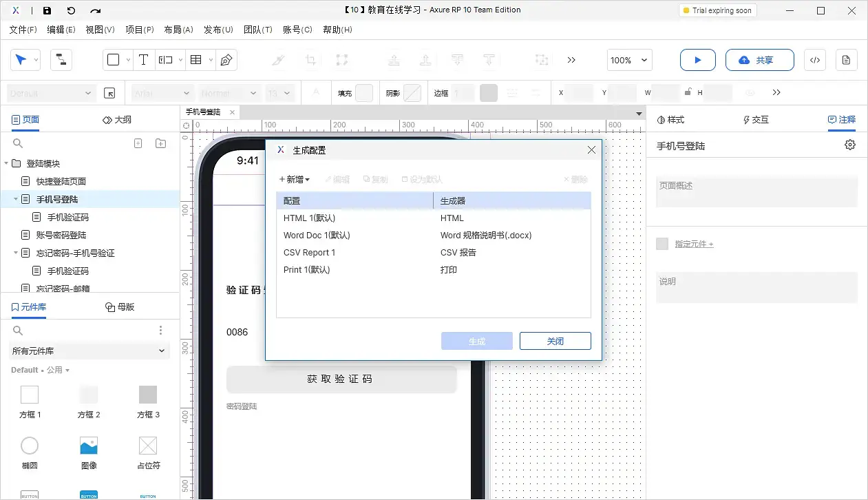Screen dimensions: 868x500
Task: Select the table widget tool
Action: 196,60
